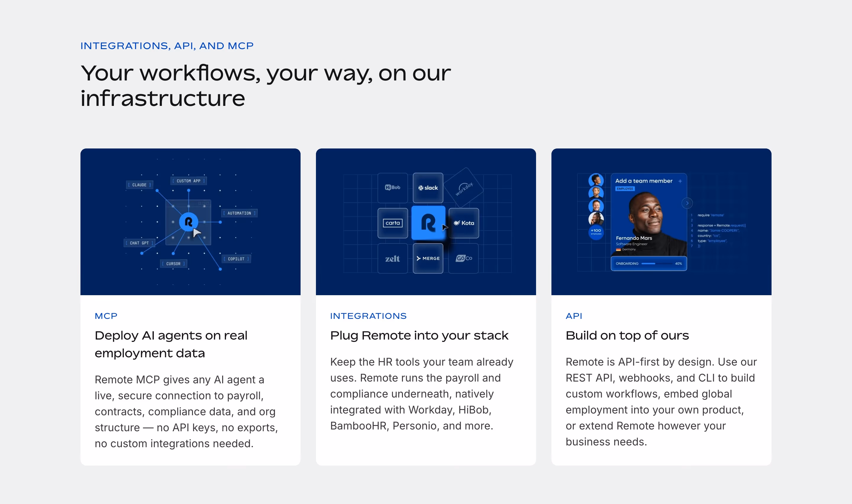
Task: Click the CHAT GPT node label
Action: (x=139, y=243)
